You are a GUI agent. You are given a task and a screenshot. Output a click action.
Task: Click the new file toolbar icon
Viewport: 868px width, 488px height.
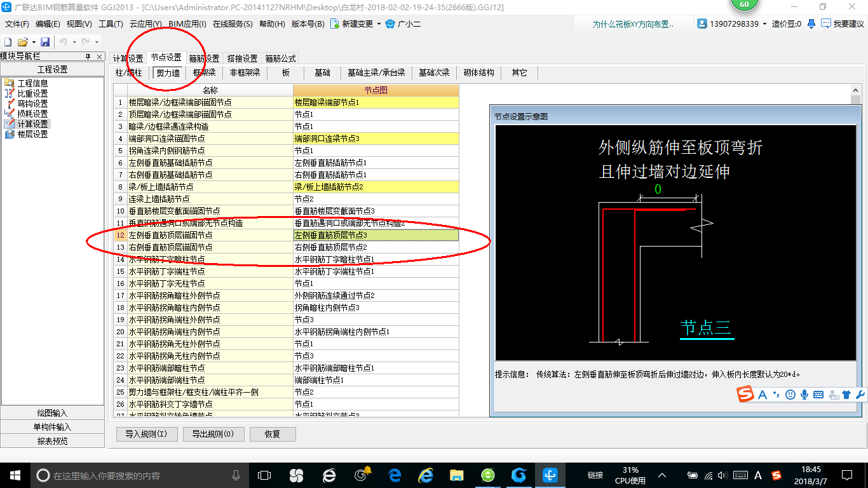tap(8, 42)
